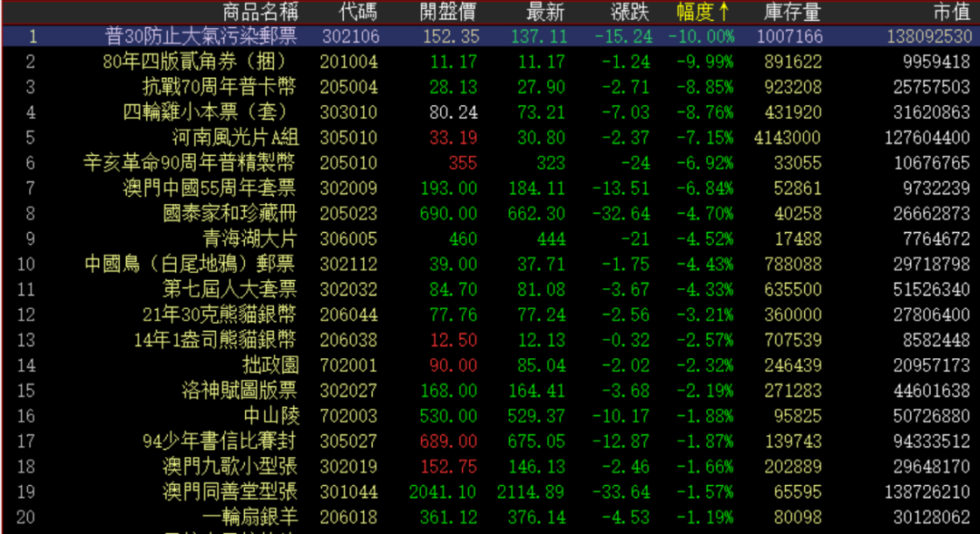Image resolution: width=980 pixels, height=534 pixels.
Task: Click change value -15.24
Action: point(623,36)
